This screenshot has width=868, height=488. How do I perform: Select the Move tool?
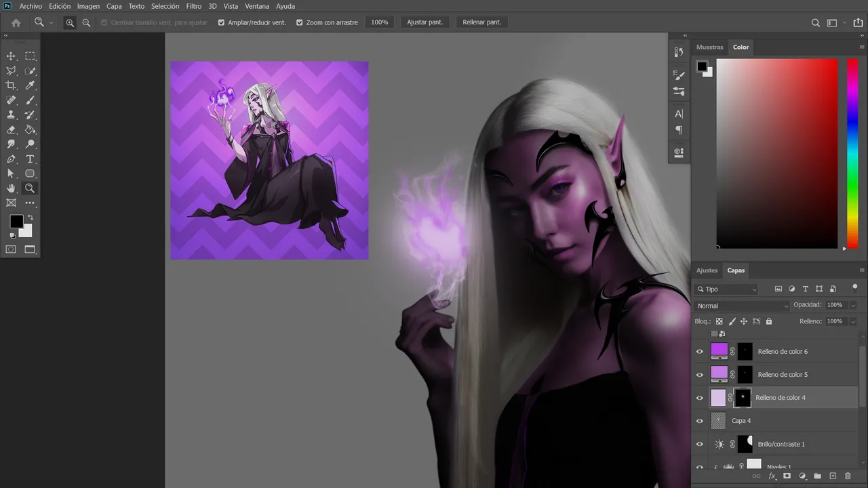[x=11, y=56]
